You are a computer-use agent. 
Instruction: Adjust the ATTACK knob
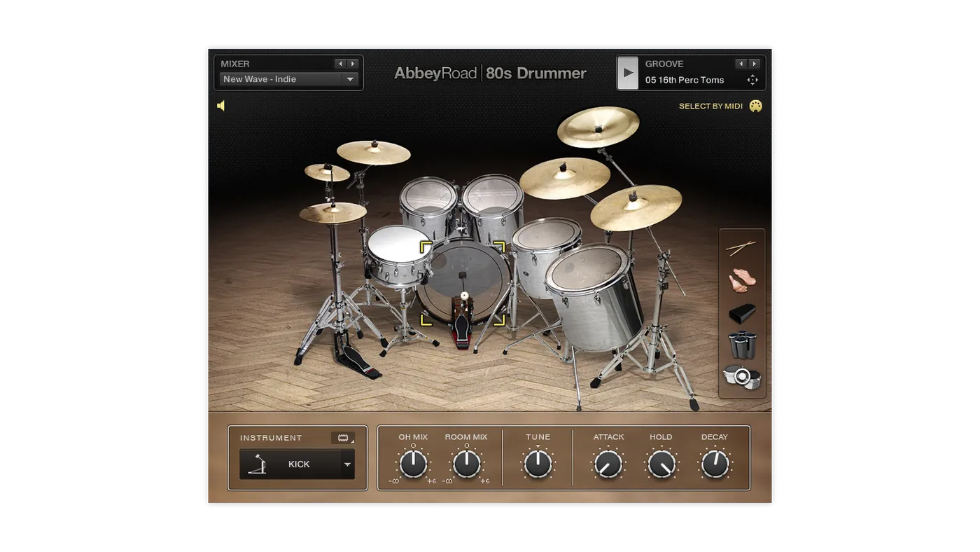pos(608,464)
